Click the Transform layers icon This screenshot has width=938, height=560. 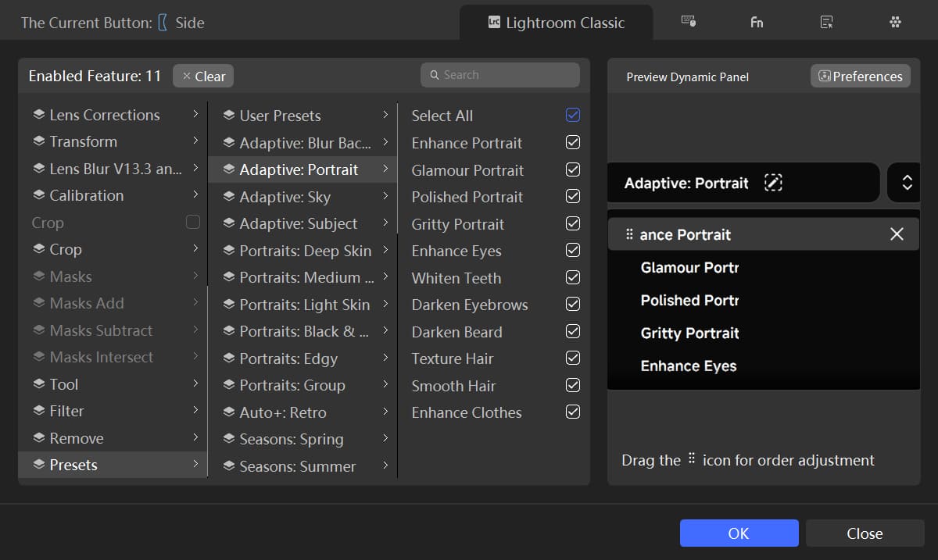[x=38, y=141]
